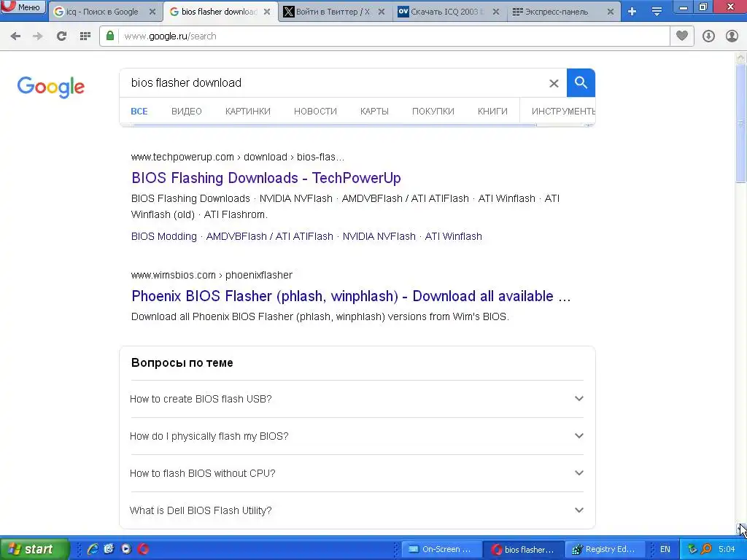Open the 'NVIDIA NVFlash' sitelink
This screenshot has height=560, width=747.
[379, 236]
